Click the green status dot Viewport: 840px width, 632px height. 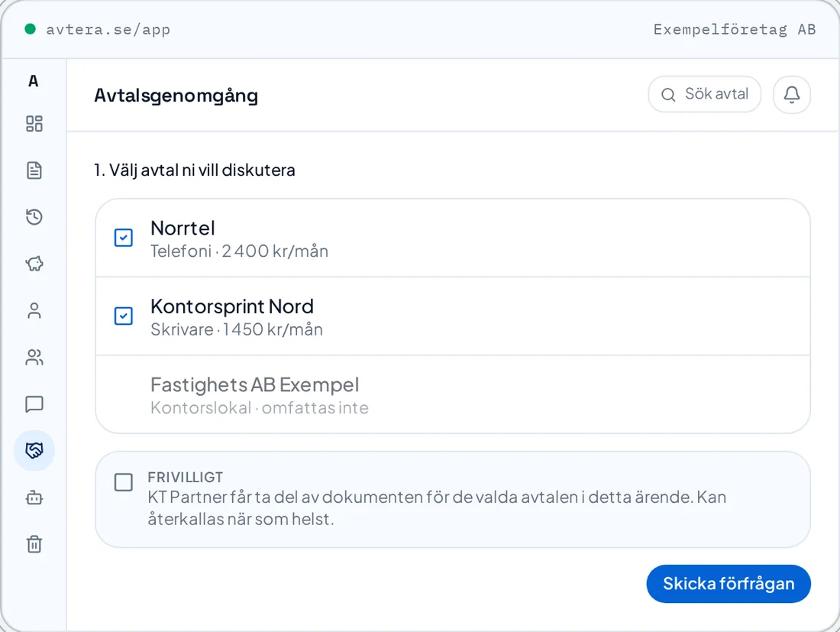pos(31,29)
